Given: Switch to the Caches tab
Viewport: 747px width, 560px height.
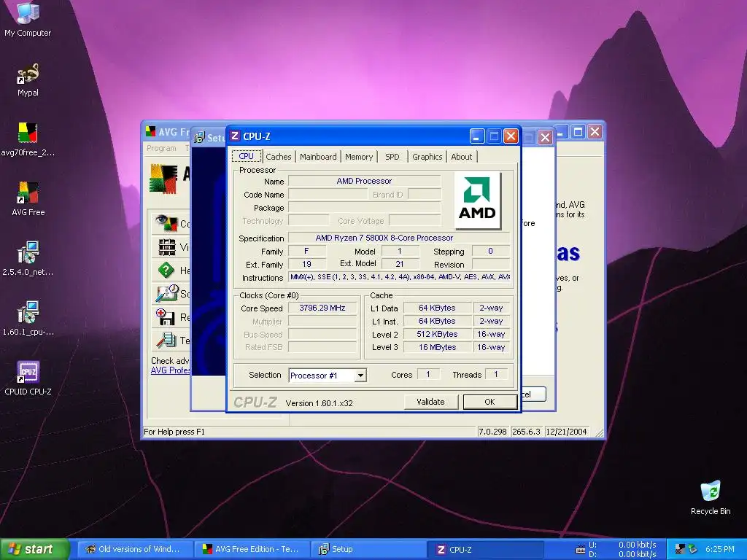Looking at the screenshot, I should tap(278, 157).
